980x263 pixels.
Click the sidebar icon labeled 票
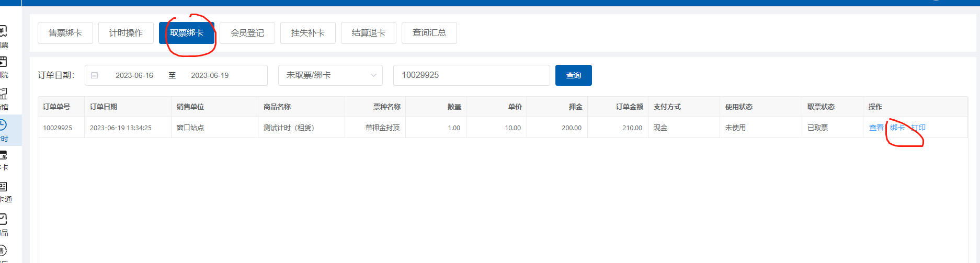[3, 31]
